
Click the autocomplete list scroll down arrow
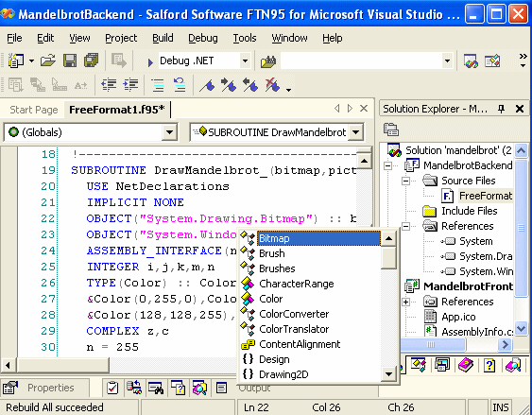pyautogui.click(x=388, y=374)
